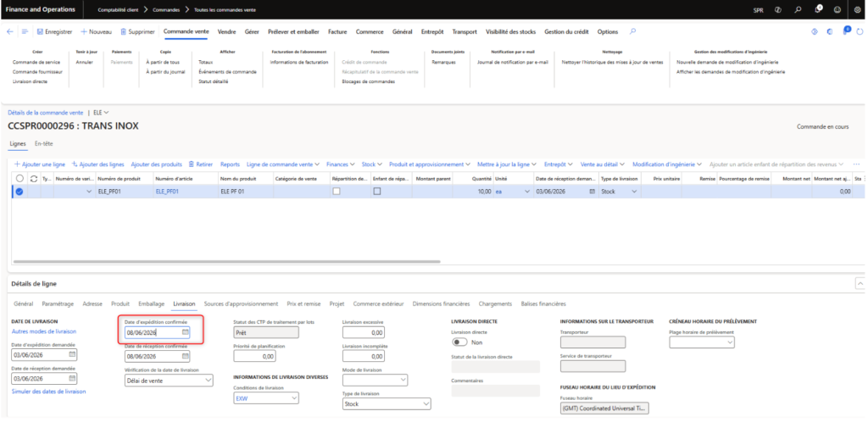
Task: Expand the ELE view selector dropdown
Action: pos(102,113)
